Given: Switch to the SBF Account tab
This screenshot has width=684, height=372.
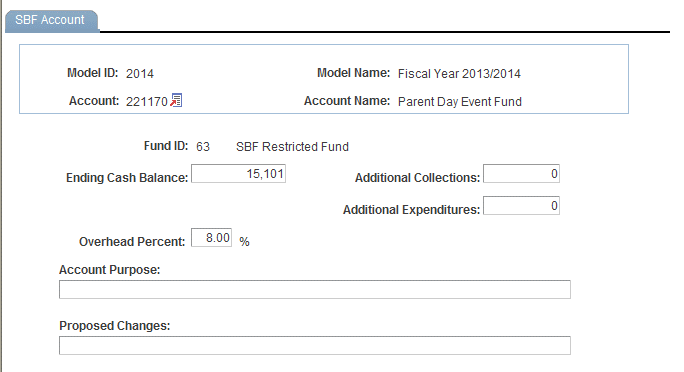Looking at the screenshot, I should (x=51, y=20).
